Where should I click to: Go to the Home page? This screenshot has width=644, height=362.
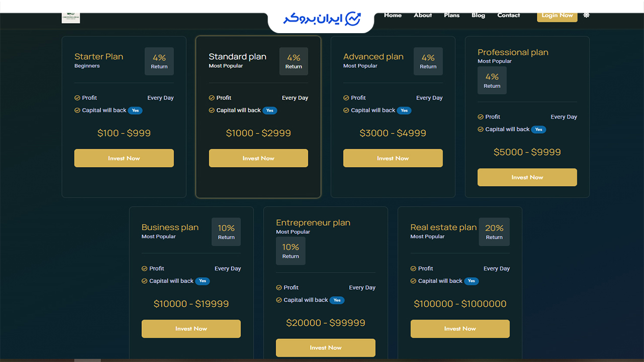(x=393, y=15)
